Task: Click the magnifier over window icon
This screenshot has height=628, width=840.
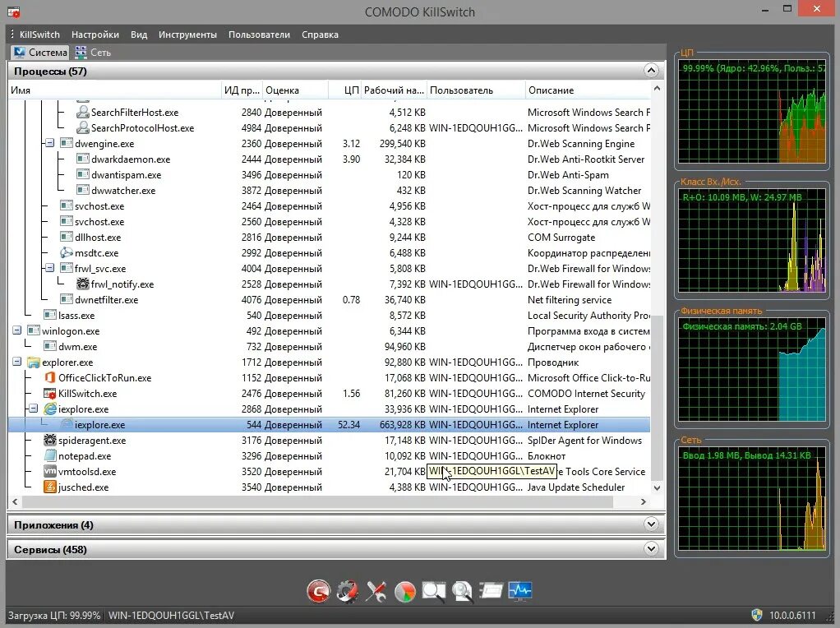Action: [x=433, y=591]
